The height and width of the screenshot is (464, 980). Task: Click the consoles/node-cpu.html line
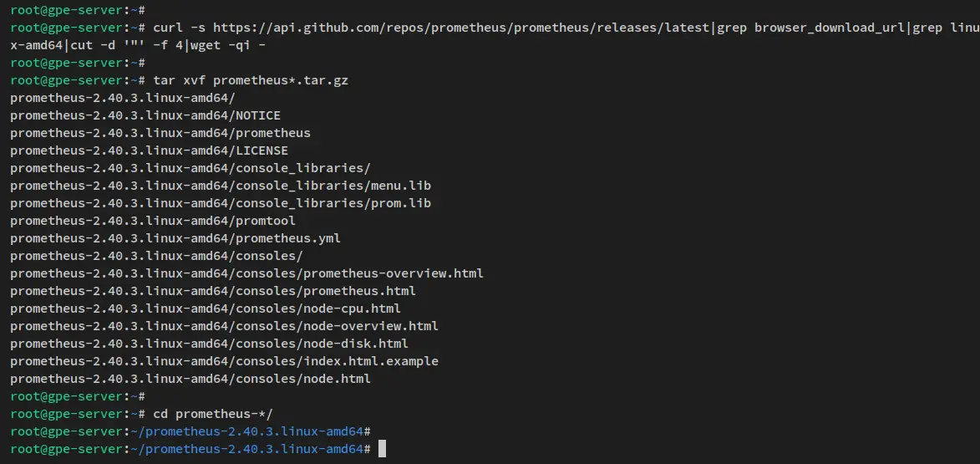click(x=206, y=308)
